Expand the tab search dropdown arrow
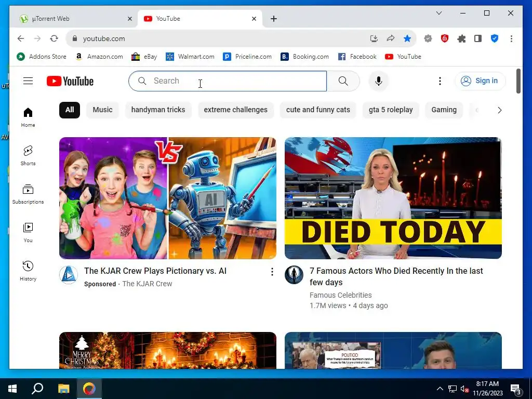This screenshot has width=532, height=399. click(x=438, y=13)
